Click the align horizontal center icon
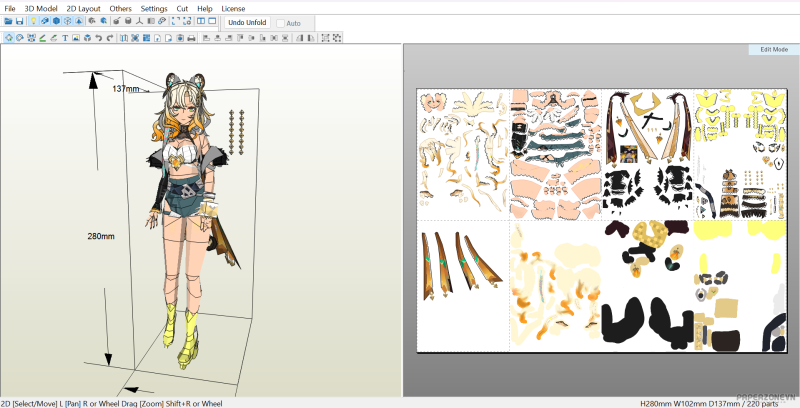Viewport: 800px width, 408px height. click(x=217, y=38)
